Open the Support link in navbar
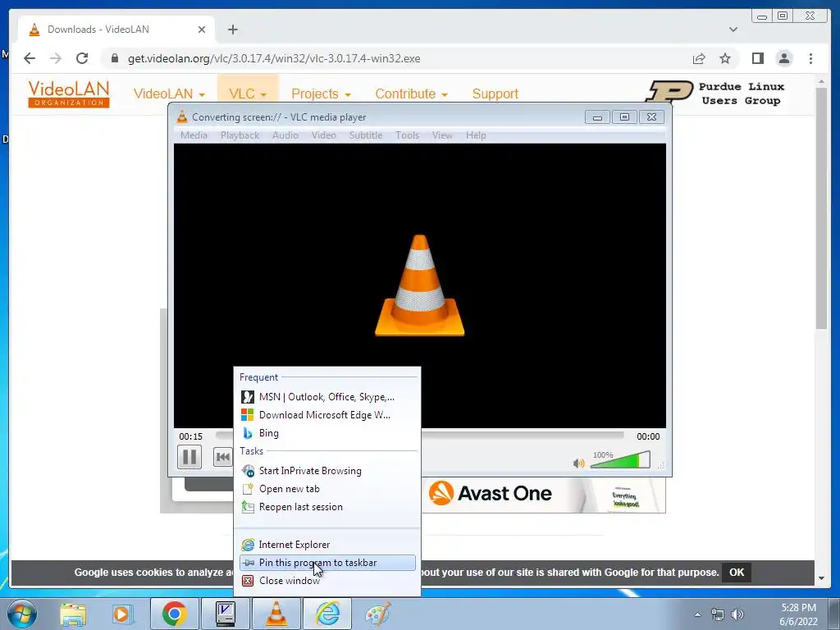Viewport: 840px width, 630px height. click(495, 94)
